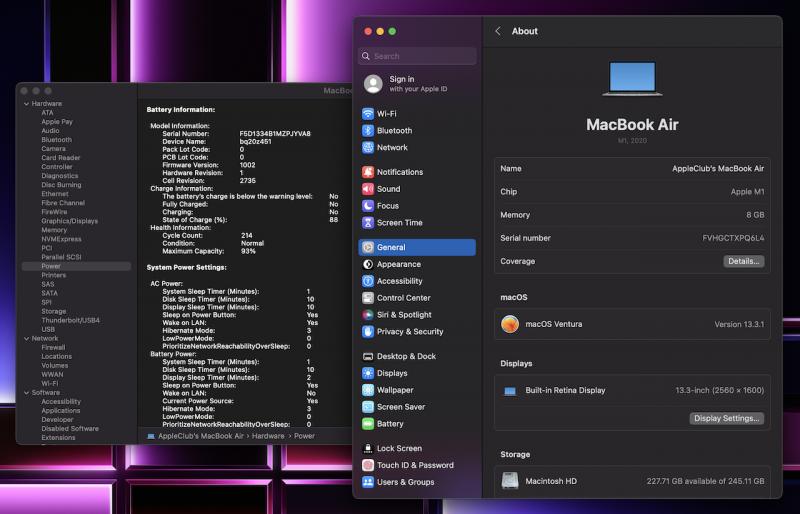Open Focus settings moon icon
This screenshot has height=514, width=800.
click(x=368, y=206)
